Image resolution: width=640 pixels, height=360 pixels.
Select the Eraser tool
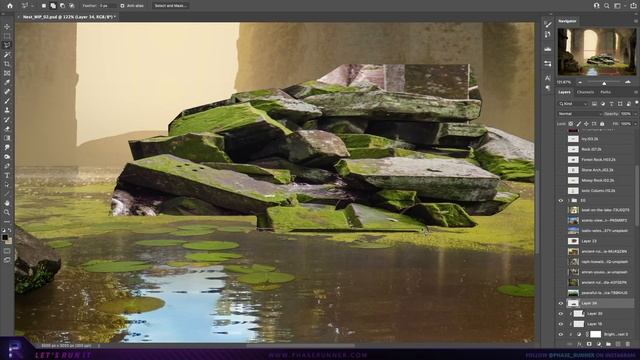(7, 129)
